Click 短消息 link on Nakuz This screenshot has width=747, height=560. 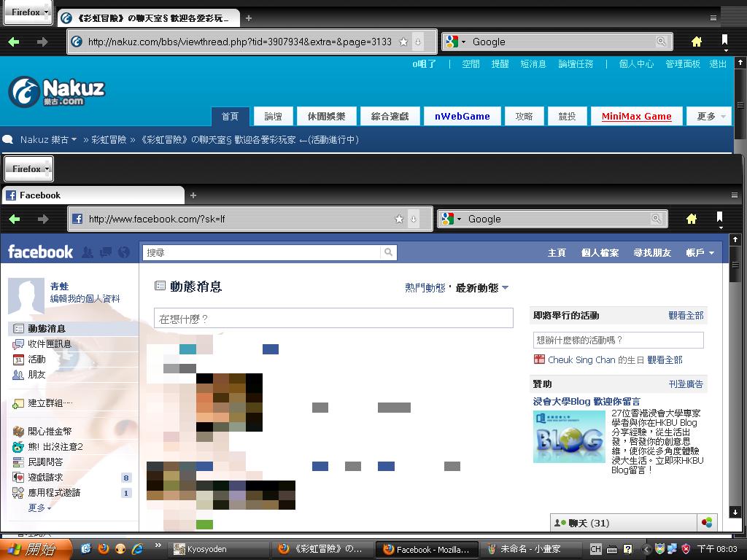coord(533,64)
